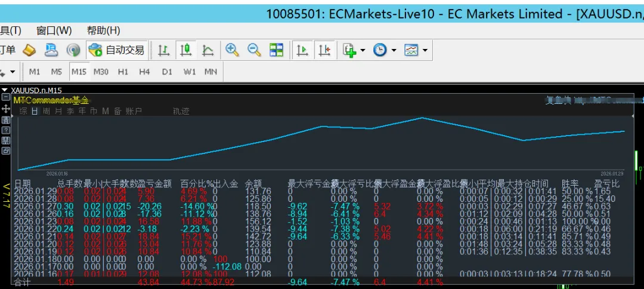Screen dimensions: 644x289
Task: Select the M15 timeframe
Action: tap(79, 72)
